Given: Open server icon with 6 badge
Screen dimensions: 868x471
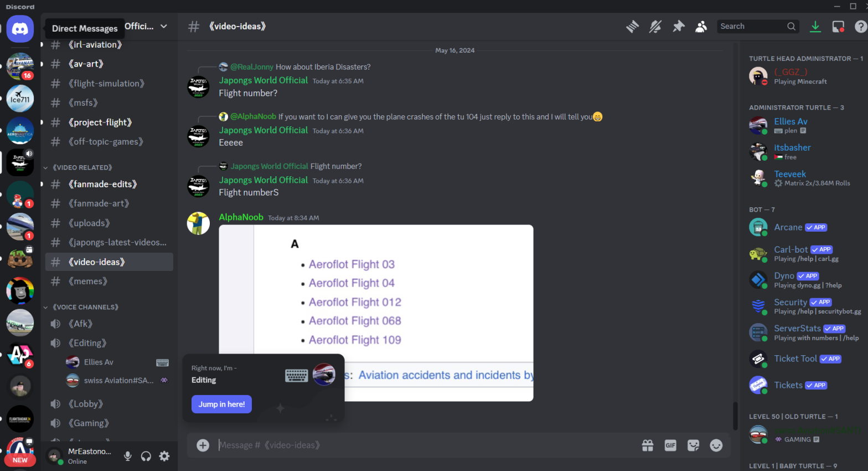Looking at the screenshot, I should click(20, 355).
